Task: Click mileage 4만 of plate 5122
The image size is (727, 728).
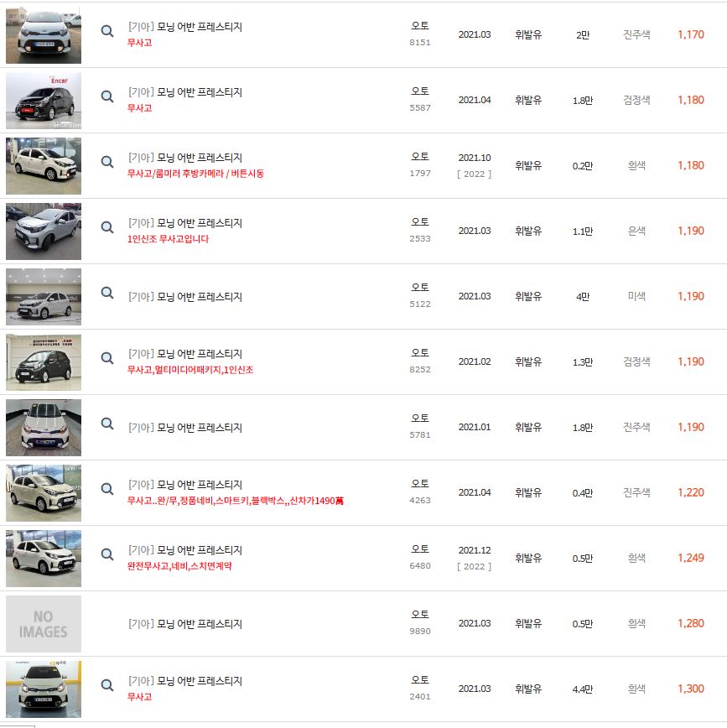Action: click(x=583, y=297)
